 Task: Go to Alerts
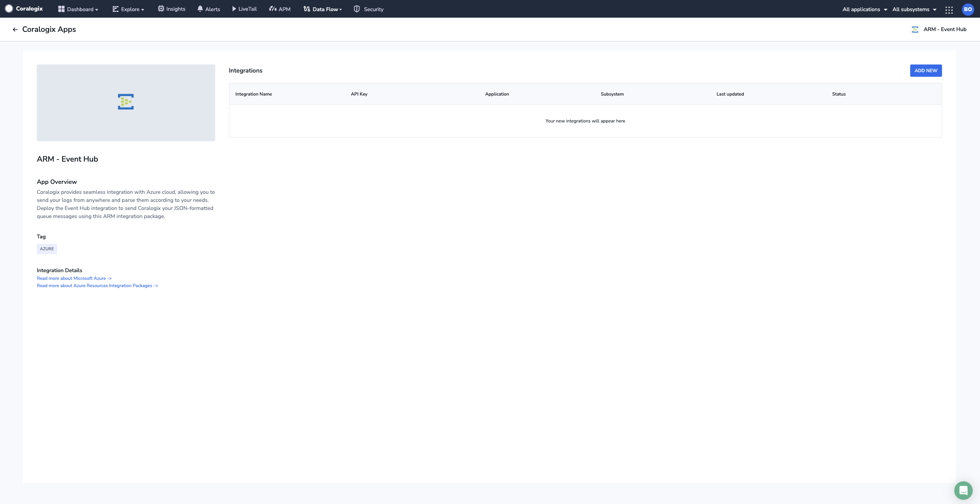(209, 9)
